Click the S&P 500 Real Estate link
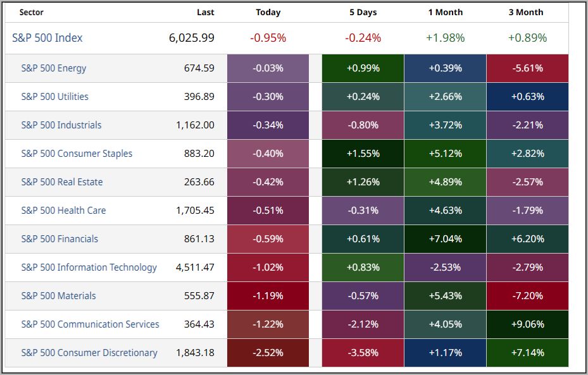Image resolution: width=588 pixels, height=375 pixels. coord(62,182)
